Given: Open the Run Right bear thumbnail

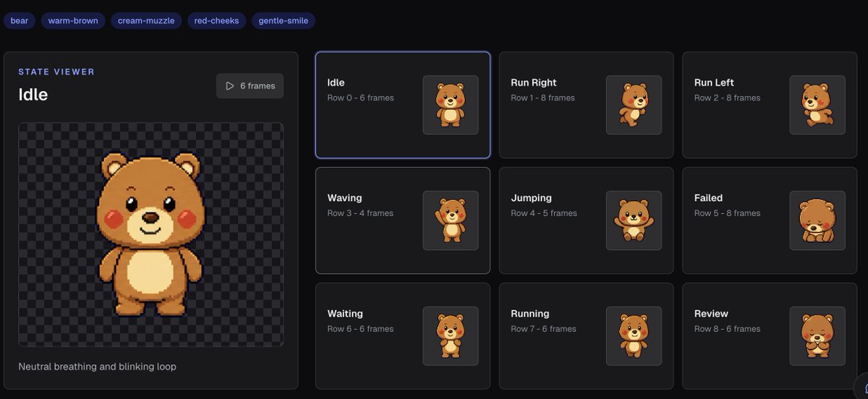Looking at the screenshot, I should [634, 105].
